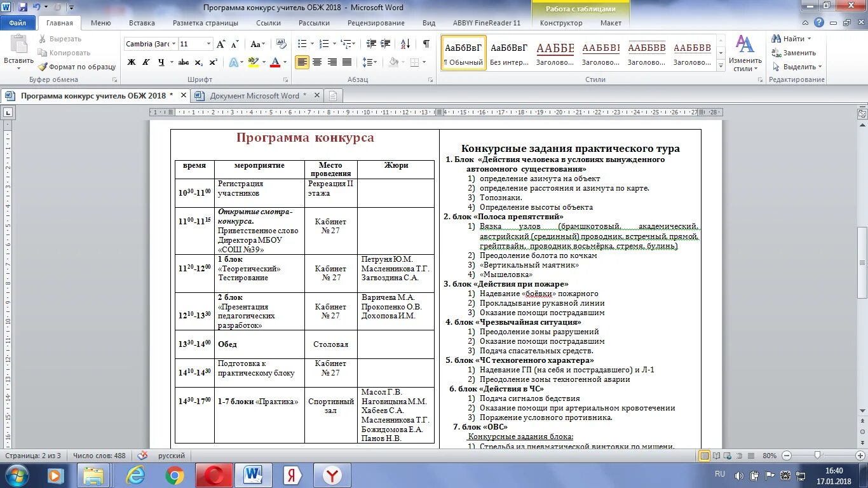The image size is (868, 488).
Task: Click Найти (Find) button
Action: tap(791, 39)
